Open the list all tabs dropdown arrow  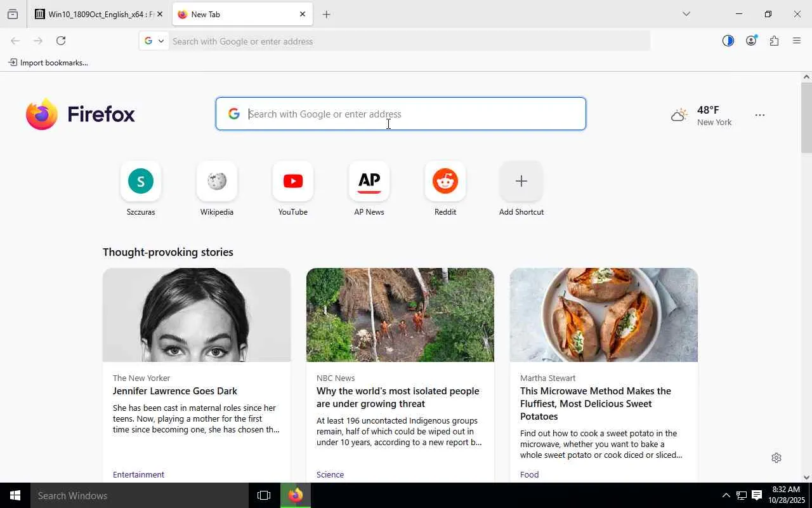(686, 14)
